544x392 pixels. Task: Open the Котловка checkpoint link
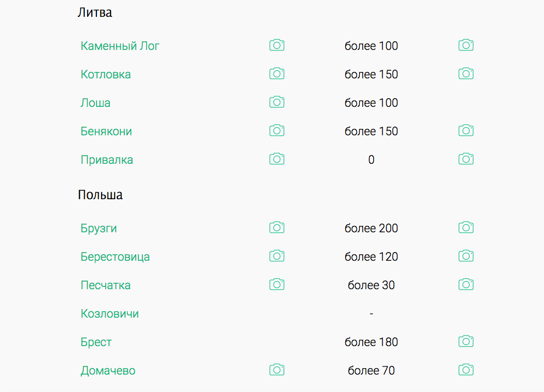[106, 74]
